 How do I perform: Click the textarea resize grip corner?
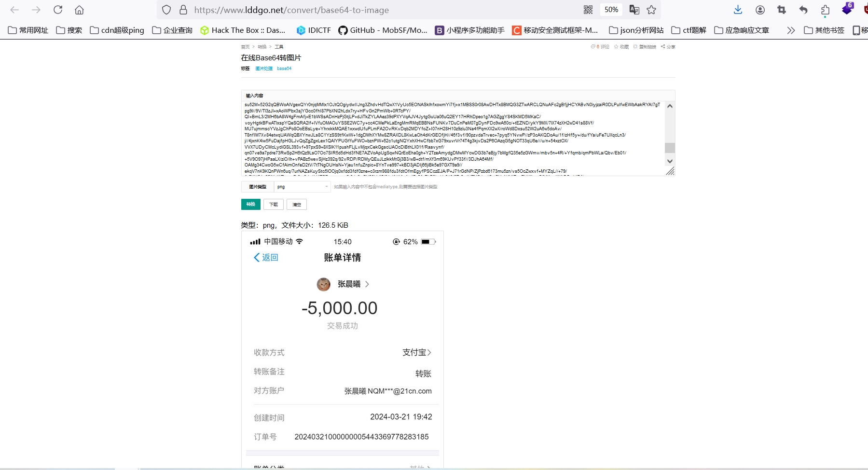(x=670, y=171)
